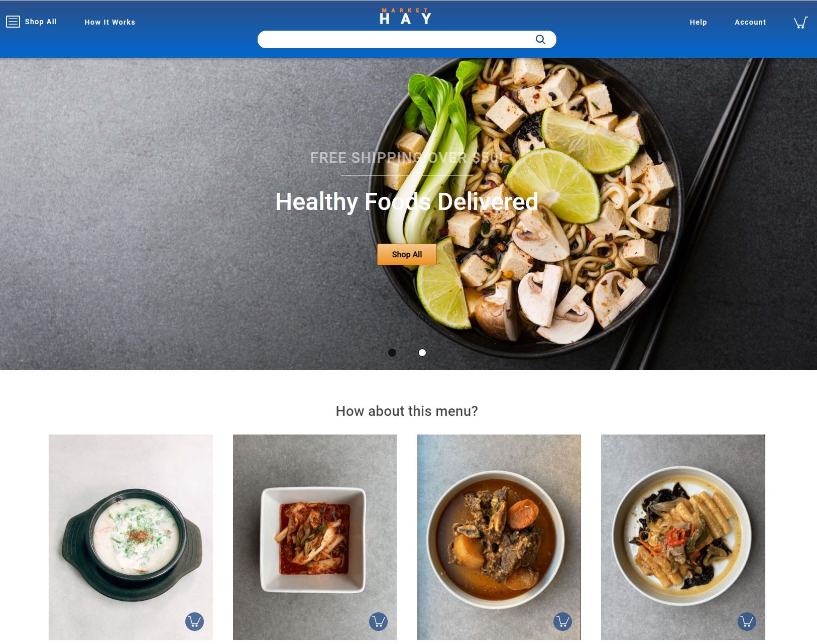Focus the search input field
Viewport: 817px width, 644px height.
pyautogui.click(x=397, y=40)
